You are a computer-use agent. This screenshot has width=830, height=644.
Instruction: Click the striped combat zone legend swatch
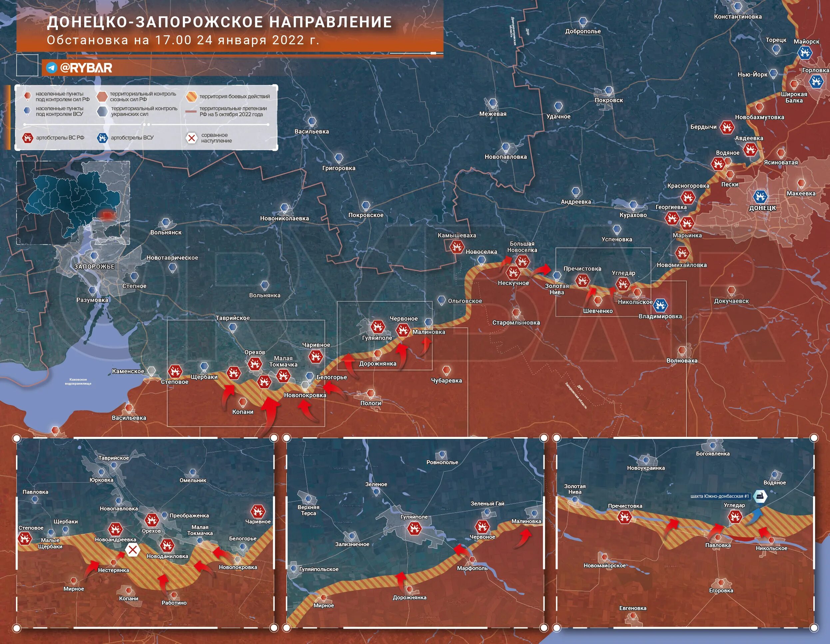click(x=192, y=97)
